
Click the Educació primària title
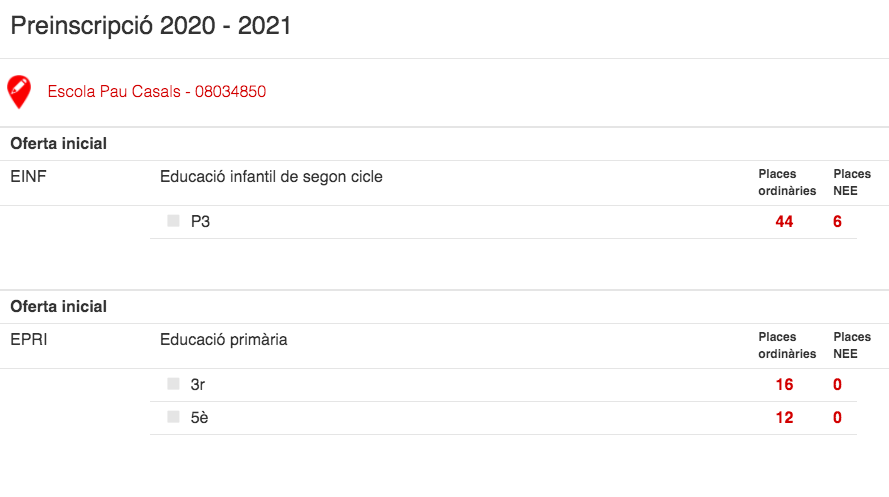[223, 340]
